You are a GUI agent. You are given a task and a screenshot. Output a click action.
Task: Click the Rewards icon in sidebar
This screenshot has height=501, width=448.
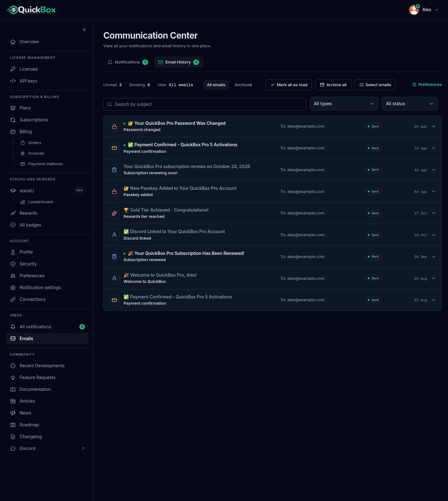point(13,213)
